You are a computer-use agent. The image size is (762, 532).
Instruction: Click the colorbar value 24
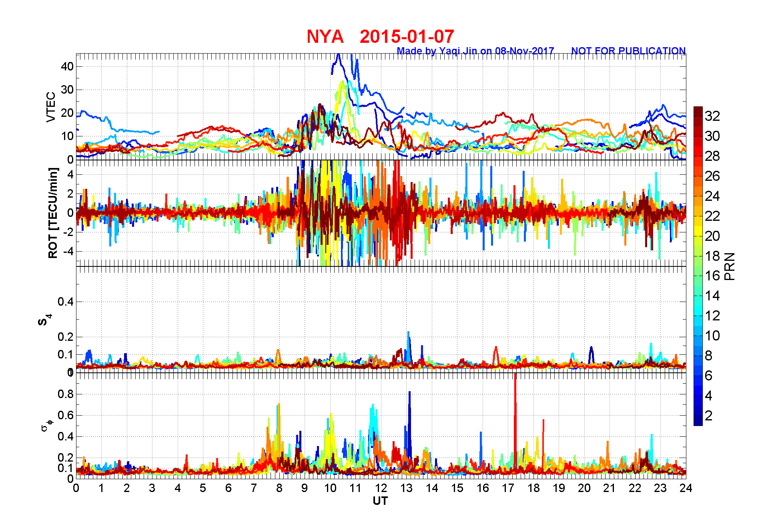click(712, 196)
